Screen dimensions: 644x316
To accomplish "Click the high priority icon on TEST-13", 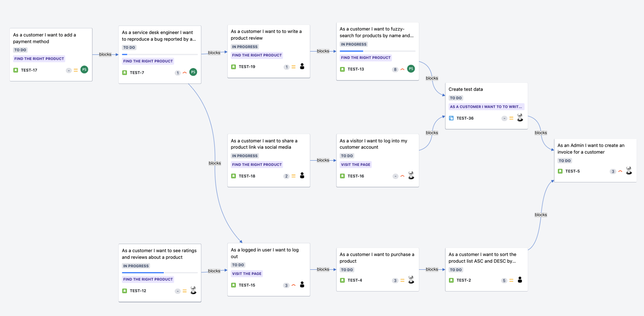I will tap(402, 69).
